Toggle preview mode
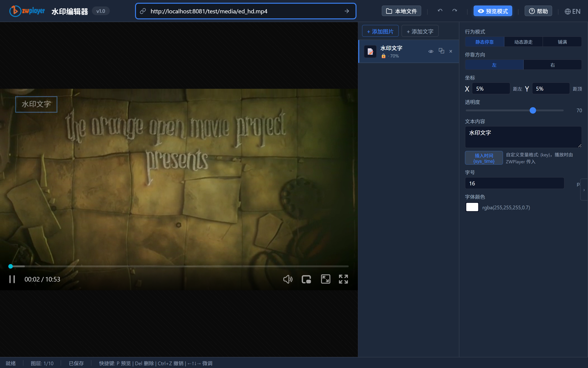Screen dimensions: 588x368 493,11
